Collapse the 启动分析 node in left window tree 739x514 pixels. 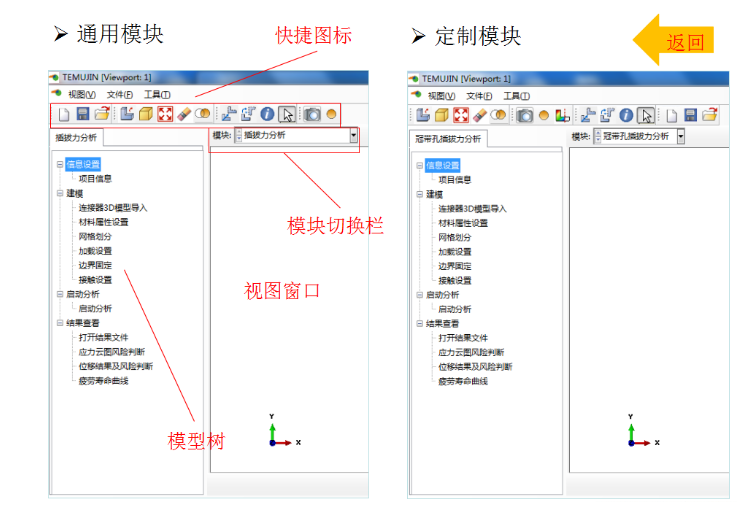pyautogui.click(x=60, y=295)
